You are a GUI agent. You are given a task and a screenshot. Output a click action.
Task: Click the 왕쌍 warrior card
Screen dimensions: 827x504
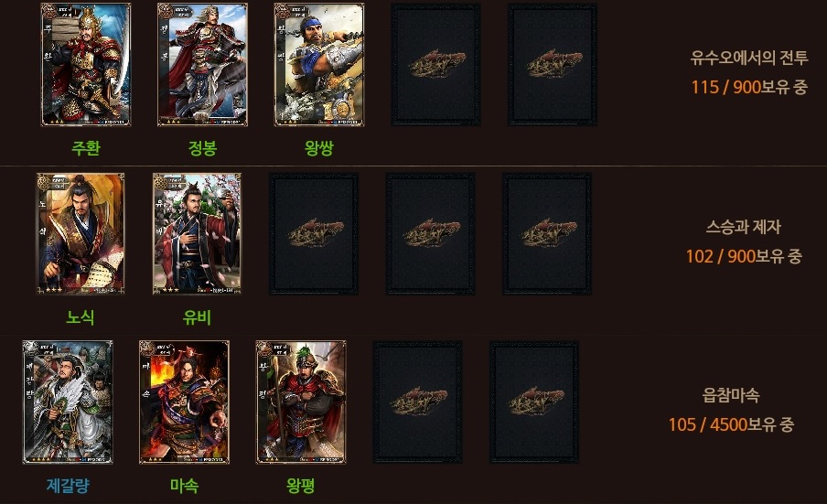pos(319,65)
